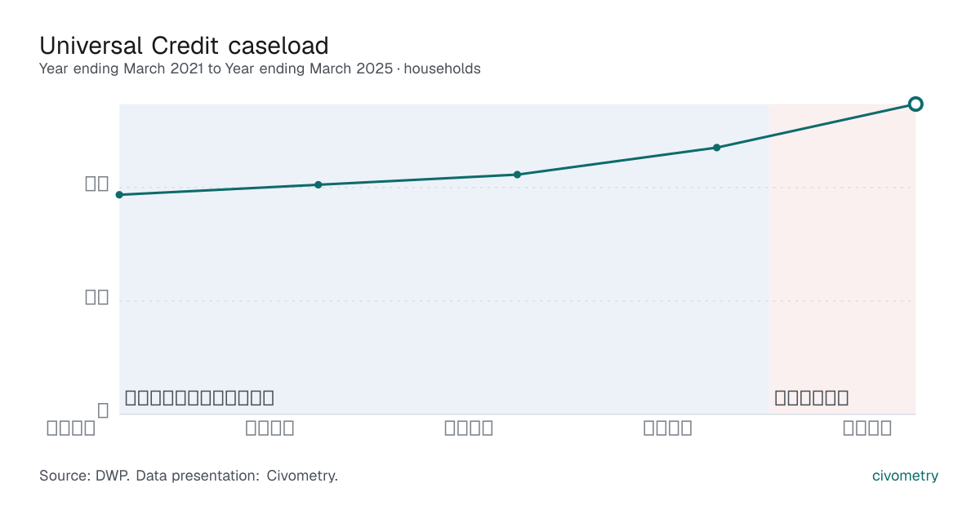Select the second data point on the line
This screenshot has height=514, width=980.
pyautogui.click(x=318, y=184)
